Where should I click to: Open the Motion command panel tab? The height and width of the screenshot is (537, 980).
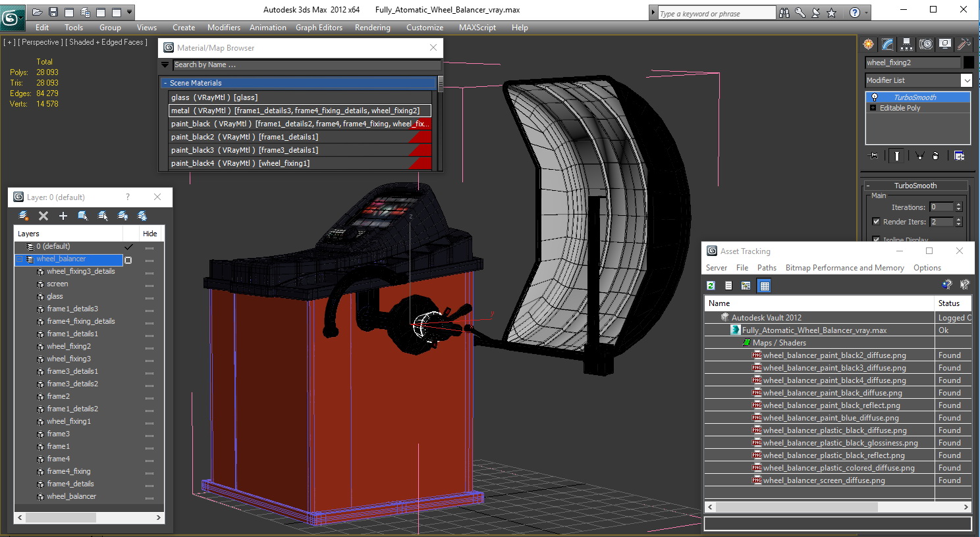(x=926, y=44)
